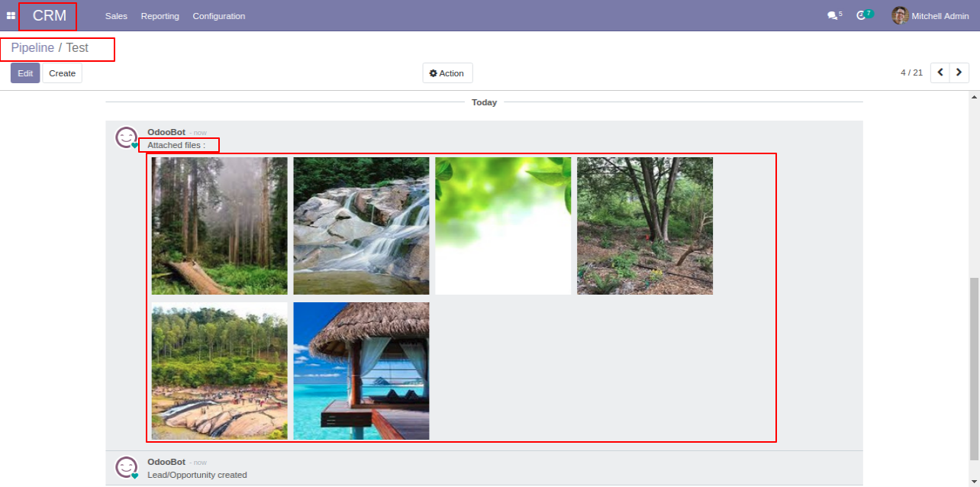This screenshot has width=980, height=487.
Task: Click the 'Lead/Opportunity created' message text
Action: click(x=197, y=475)
